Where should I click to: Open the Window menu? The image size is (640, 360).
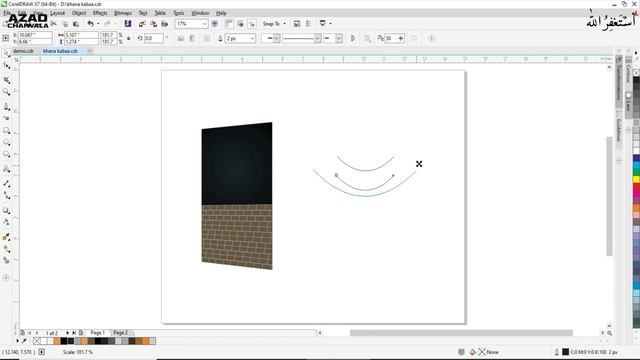pyautogui.click(x=200, y=13)
